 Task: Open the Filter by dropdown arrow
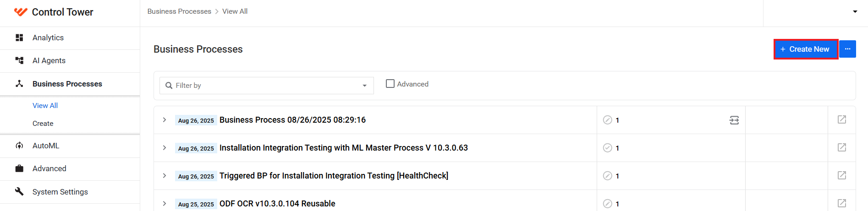(x=365, y=86)
